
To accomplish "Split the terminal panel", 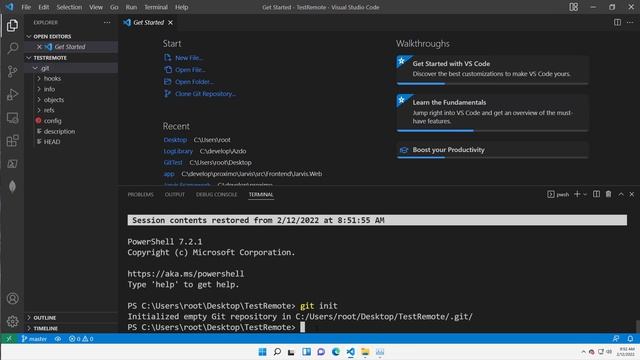I will pyautogui.click(x=596, y=194).
